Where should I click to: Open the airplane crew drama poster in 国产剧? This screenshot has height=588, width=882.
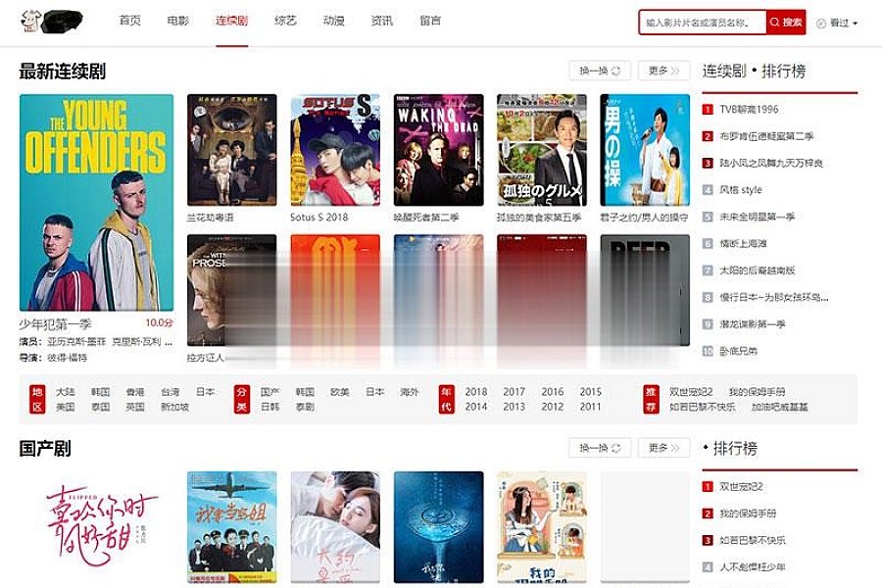tap(231, 527)
